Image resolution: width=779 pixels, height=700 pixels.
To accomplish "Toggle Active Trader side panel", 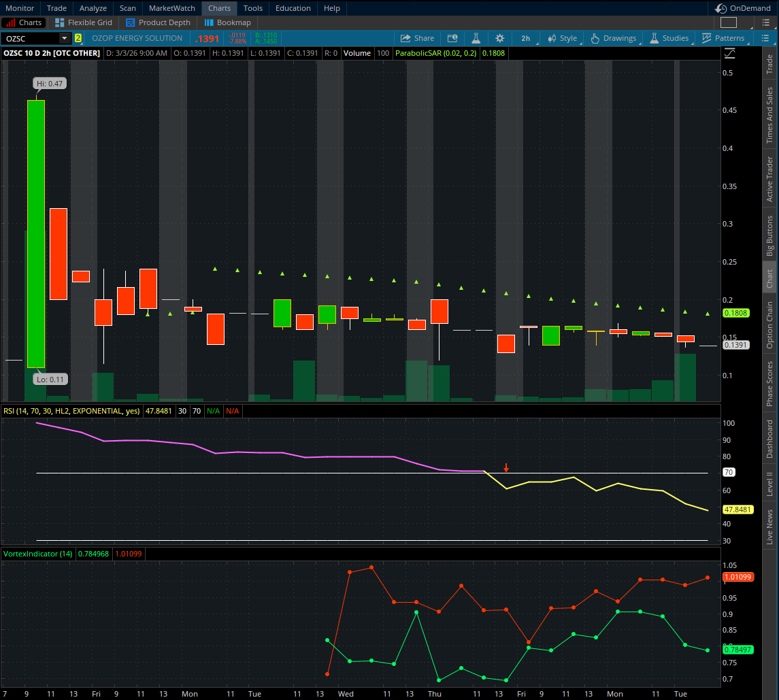I will tap(769, 180).
